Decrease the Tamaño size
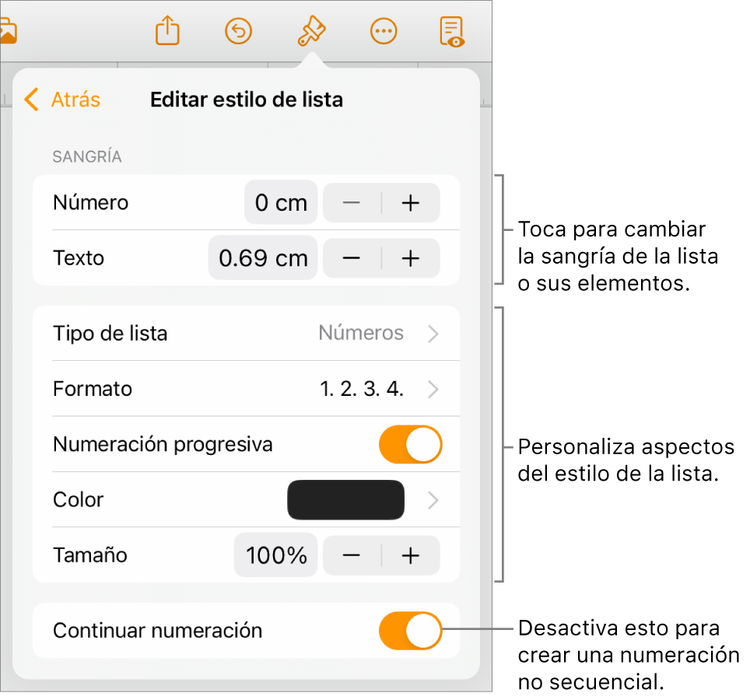 (x=352, y=555)
